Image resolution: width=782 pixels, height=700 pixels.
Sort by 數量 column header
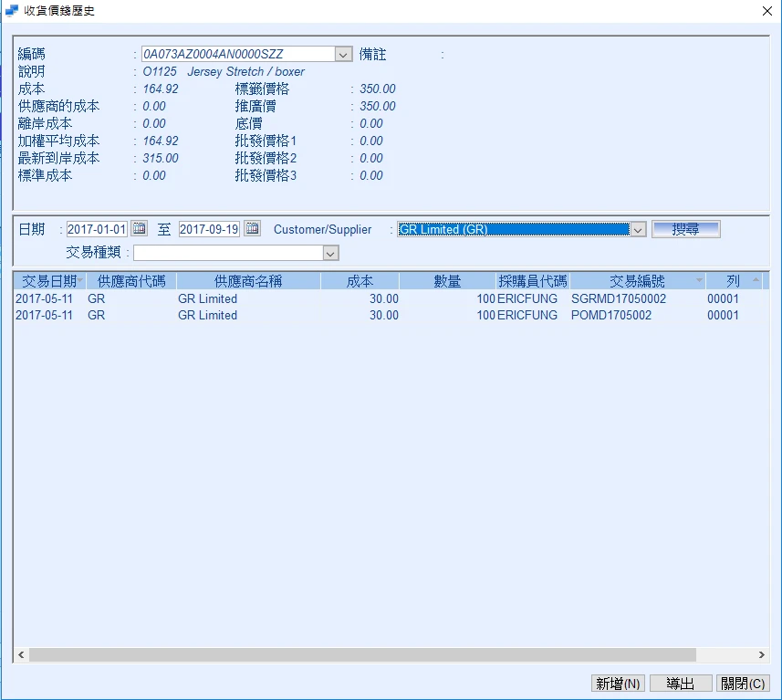pyautogui.click(x=447, y=281)
